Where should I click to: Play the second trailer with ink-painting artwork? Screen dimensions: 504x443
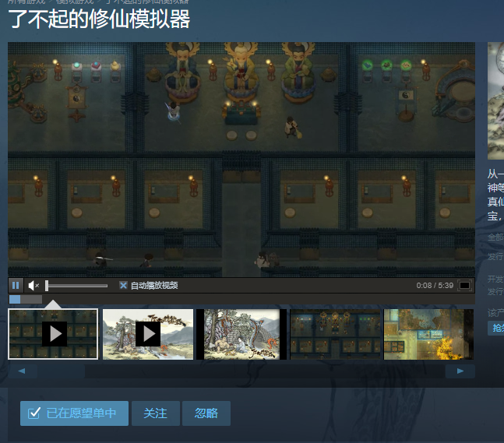(x=148, y=334)
